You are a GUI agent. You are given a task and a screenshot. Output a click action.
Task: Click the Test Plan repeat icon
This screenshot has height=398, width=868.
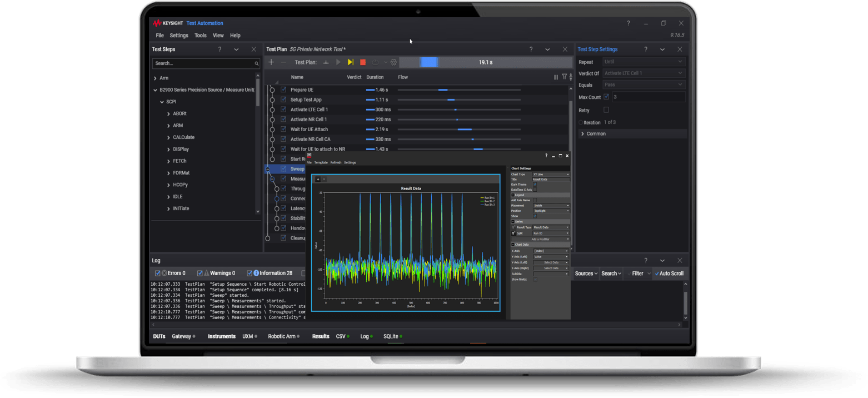(375, 62)
